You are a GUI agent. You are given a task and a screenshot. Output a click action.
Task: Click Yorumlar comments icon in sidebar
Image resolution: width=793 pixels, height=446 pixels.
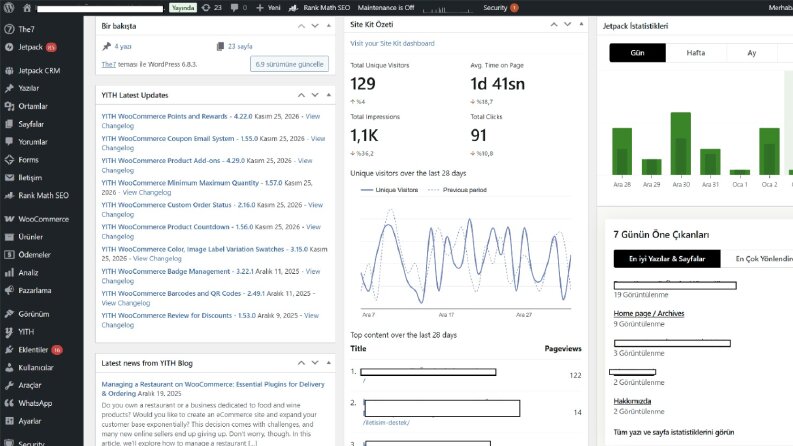(x=9, y=142)
